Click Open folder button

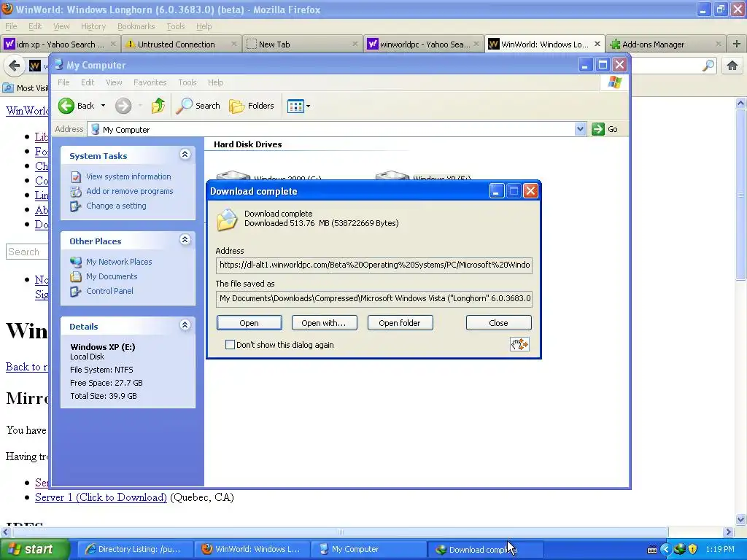point(400,323)
